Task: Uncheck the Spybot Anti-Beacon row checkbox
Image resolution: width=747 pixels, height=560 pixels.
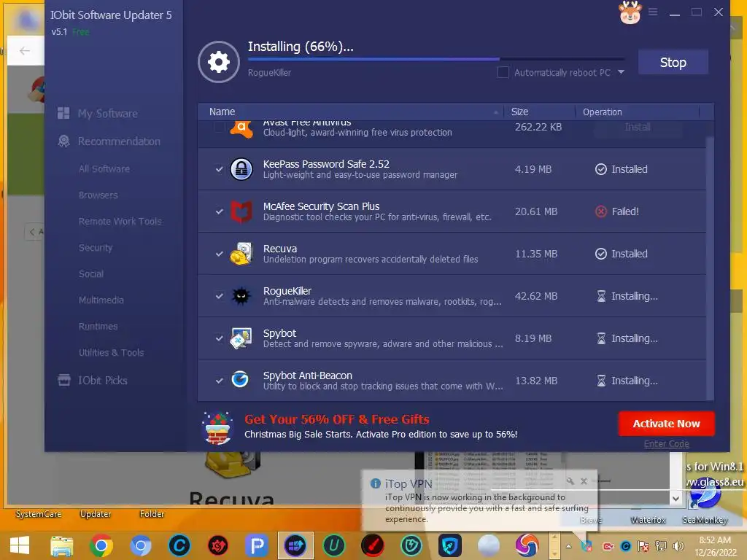Action: click(219, 381)
